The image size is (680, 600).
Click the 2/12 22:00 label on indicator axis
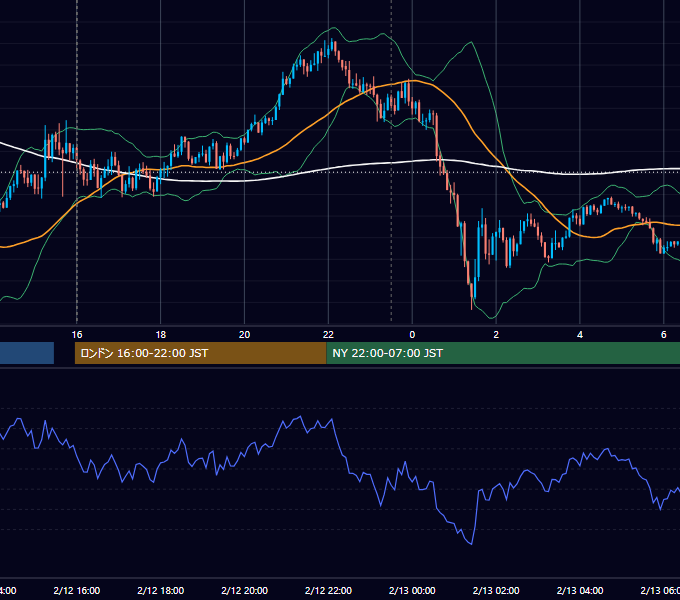click(328, 591)
